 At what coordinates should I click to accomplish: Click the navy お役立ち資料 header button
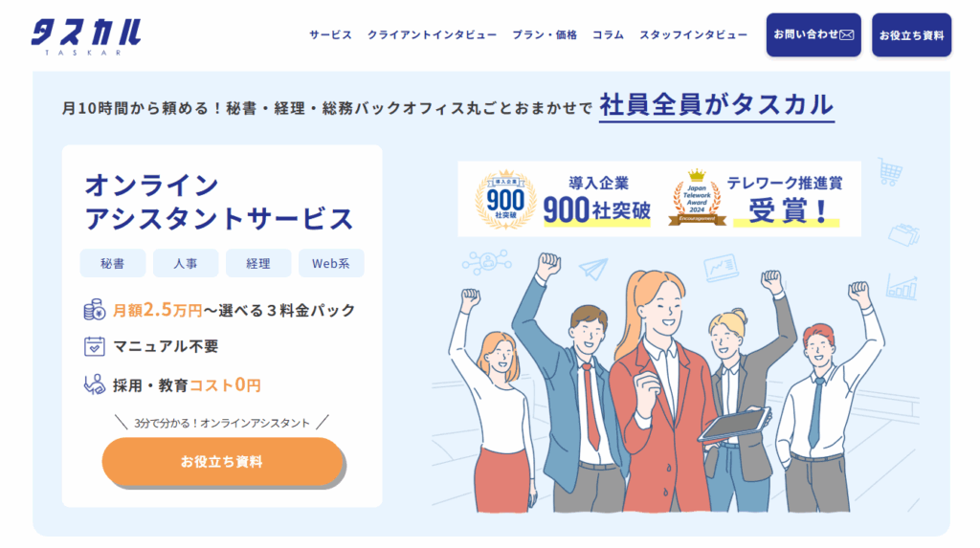(911, 35)
